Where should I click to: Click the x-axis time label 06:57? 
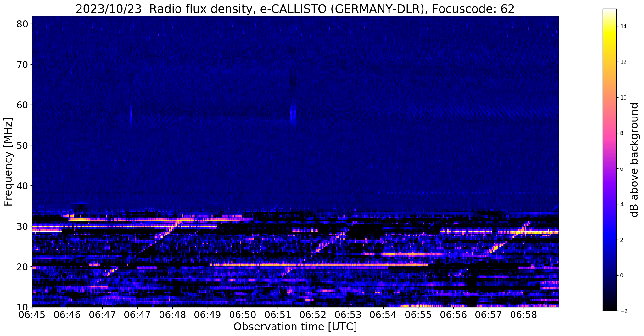click(489, 315)
